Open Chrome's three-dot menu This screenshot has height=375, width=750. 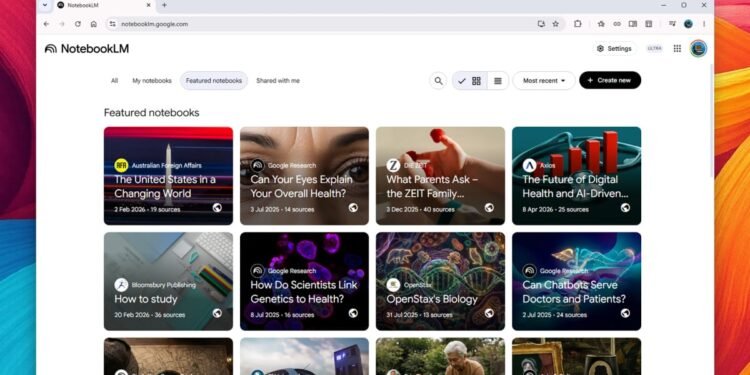point(704,24)
